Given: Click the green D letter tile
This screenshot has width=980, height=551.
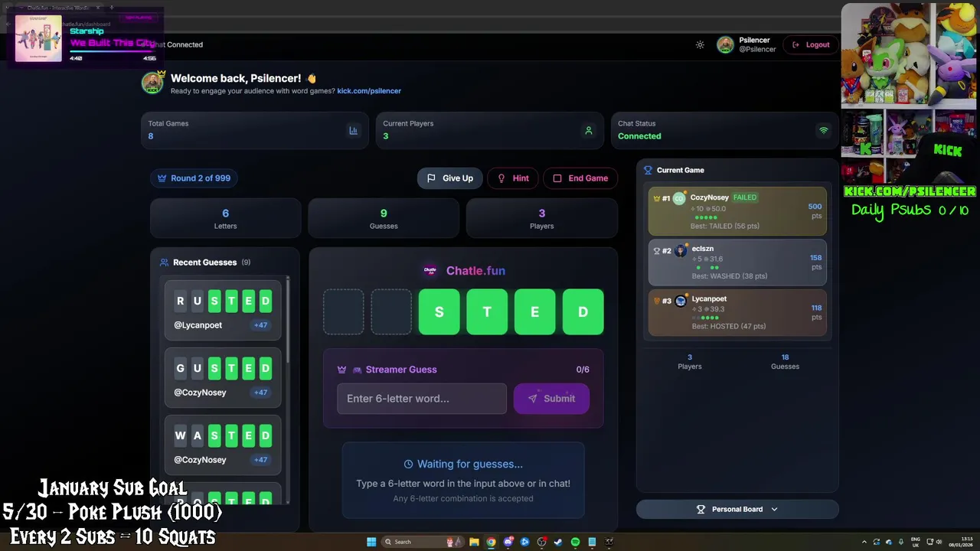Looking at the screenshot, I should coord(583,311).
